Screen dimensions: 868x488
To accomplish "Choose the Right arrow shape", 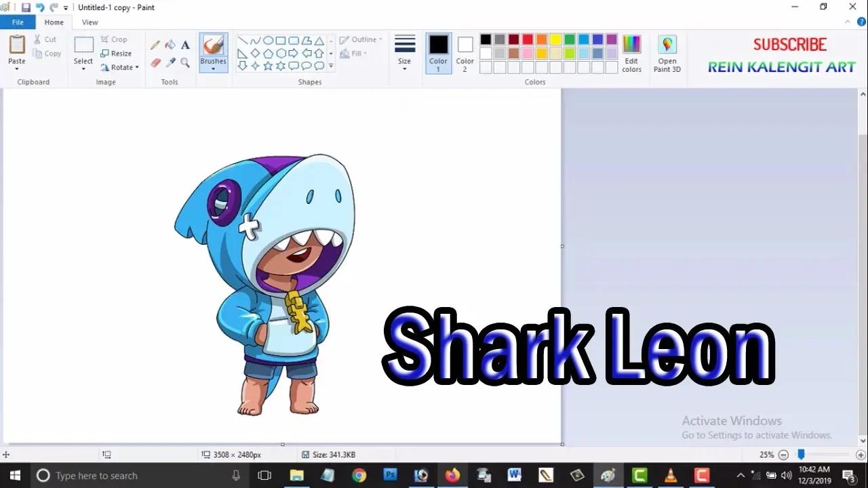I will 294,54.
